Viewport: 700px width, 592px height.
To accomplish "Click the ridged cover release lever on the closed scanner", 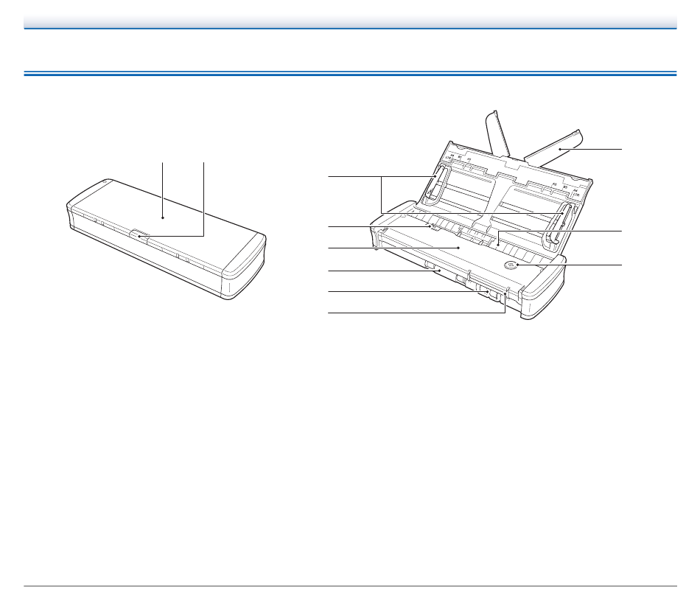I will (x=140, y=234).
